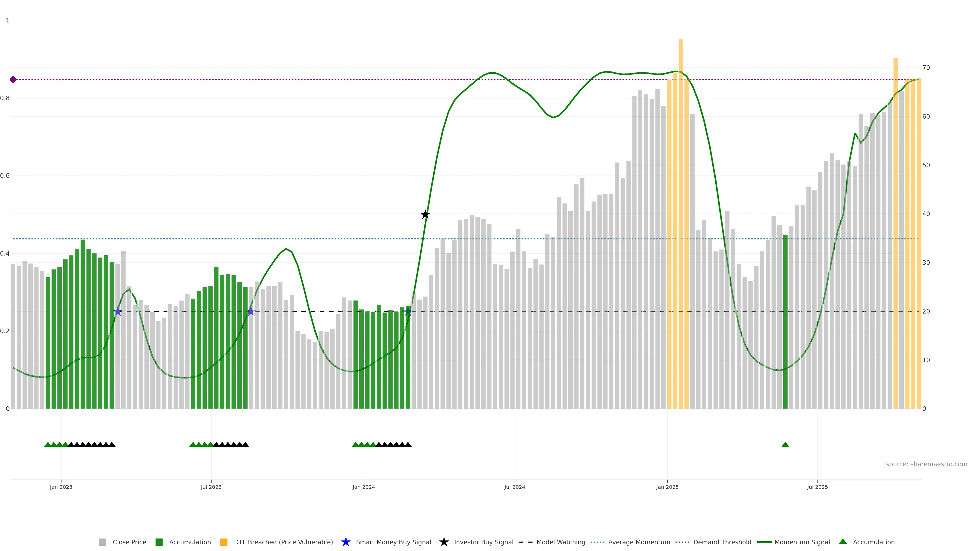Click the blue Smart Money star near August 2023
The width and height of the screenshot is (980, 551).
[251, 311]
